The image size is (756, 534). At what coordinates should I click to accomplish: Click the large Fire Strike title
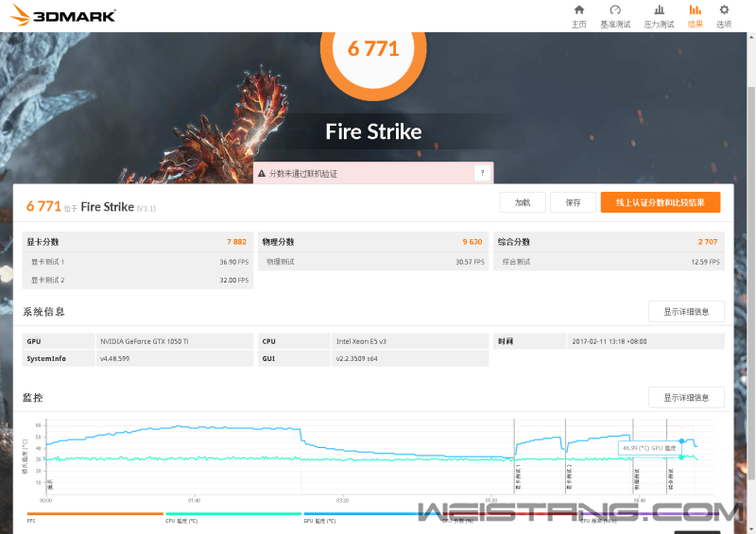click(373, 131)
